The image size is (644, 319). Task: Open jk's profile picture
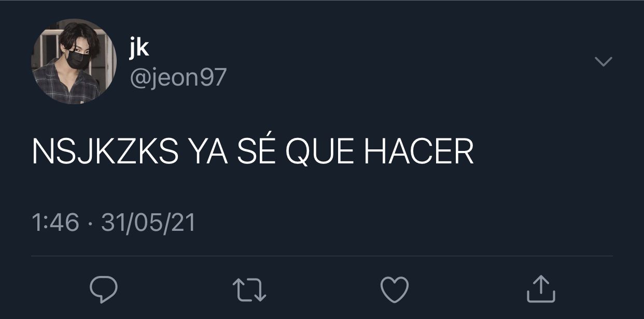[x=74, y=62]
